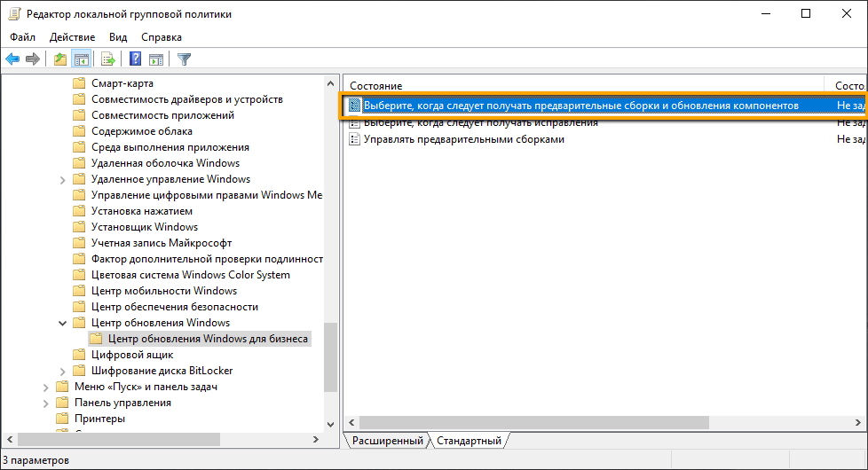Select Среда выполнения приложения folder

170,147
